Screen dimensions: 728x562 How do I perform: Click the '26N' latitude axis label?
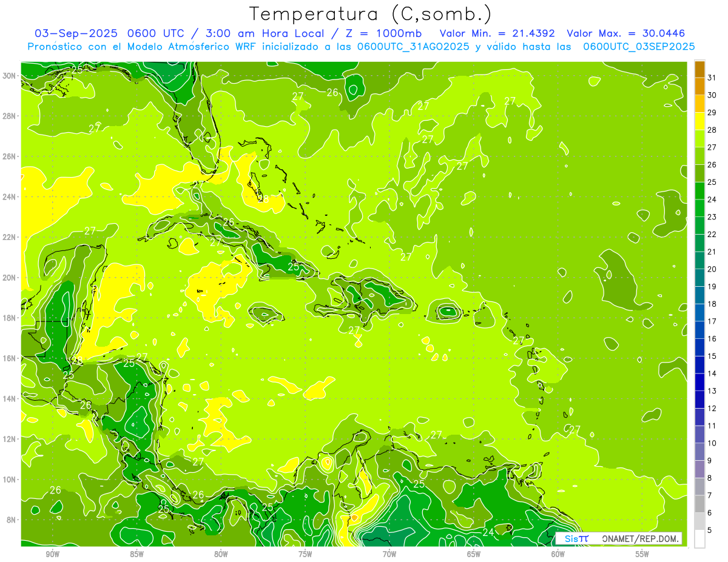[x=9, y=156]
